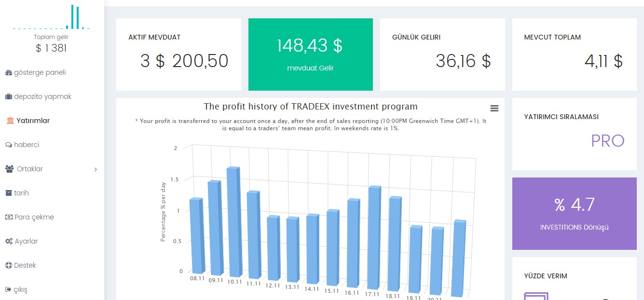Screen dimensions: 644x300
Task: Click the life ring icon beside Destek
Action: tap(8, 265)
